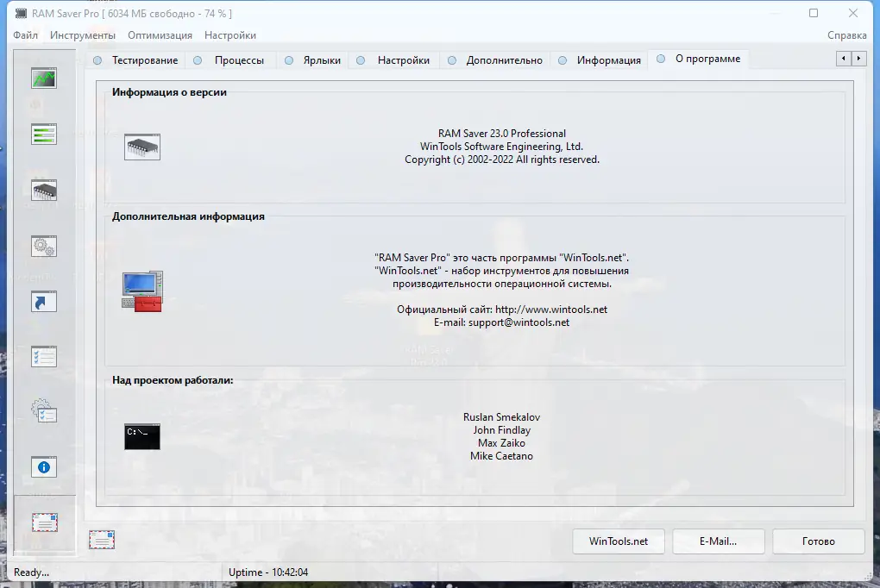
Task: Click the name Max Zaiko
Action: tap(502, 443)
